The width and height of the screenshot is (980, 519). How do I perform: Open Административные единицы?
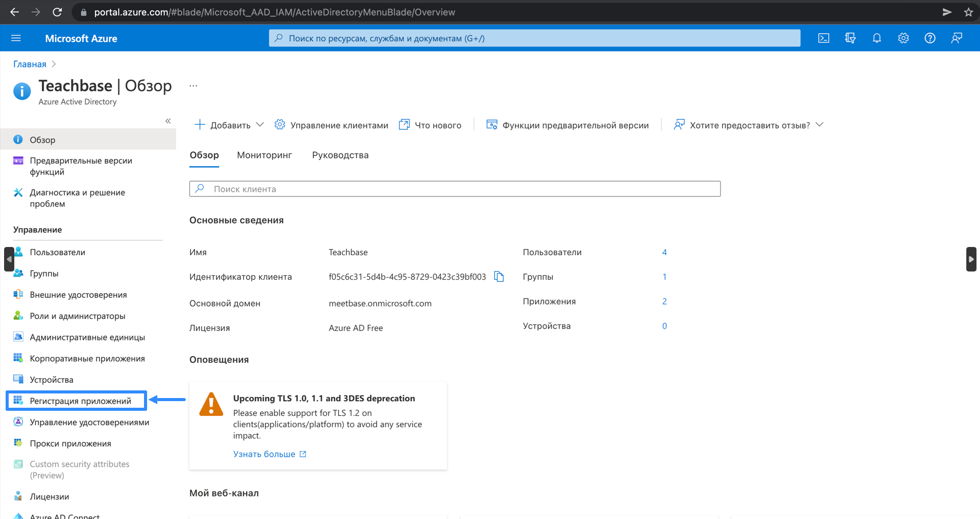pos(88,337)
